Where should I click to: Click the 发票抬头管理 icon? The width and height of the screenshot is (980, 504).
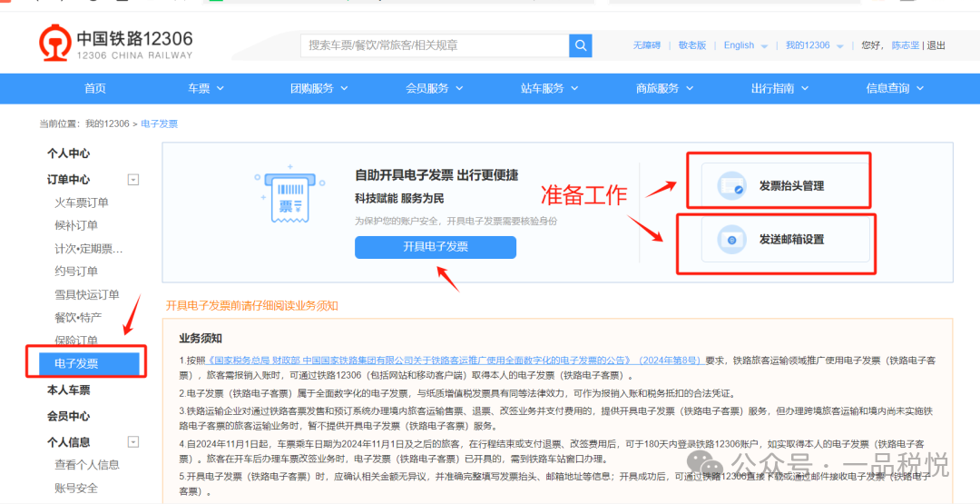click(x=731, y=186)
